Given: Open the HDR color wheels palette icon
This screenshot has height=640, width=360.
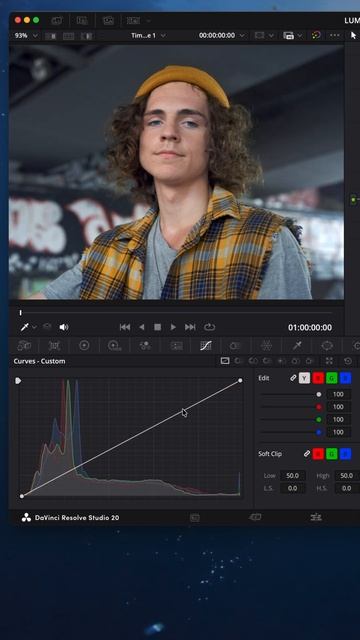Looking at the screenshot, I should click(x=115, y=345).
